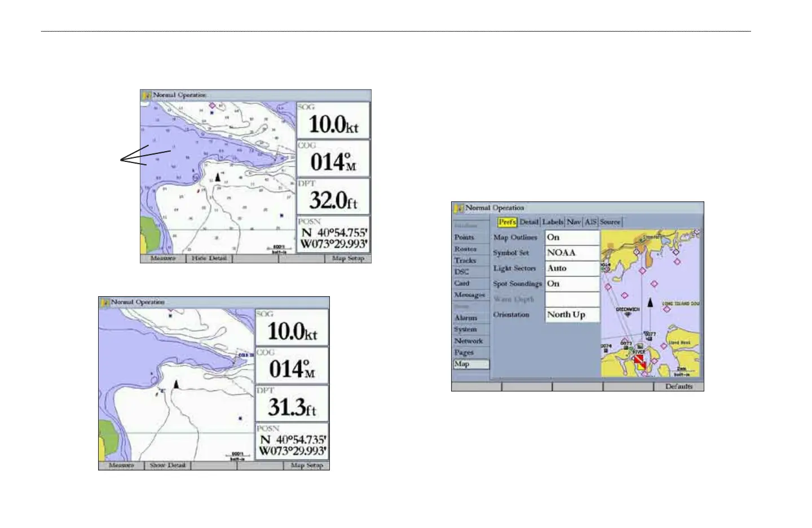Select the DPT 32.0 ft data field
This screenshot has width=812, height=528.
coord(333,197)
